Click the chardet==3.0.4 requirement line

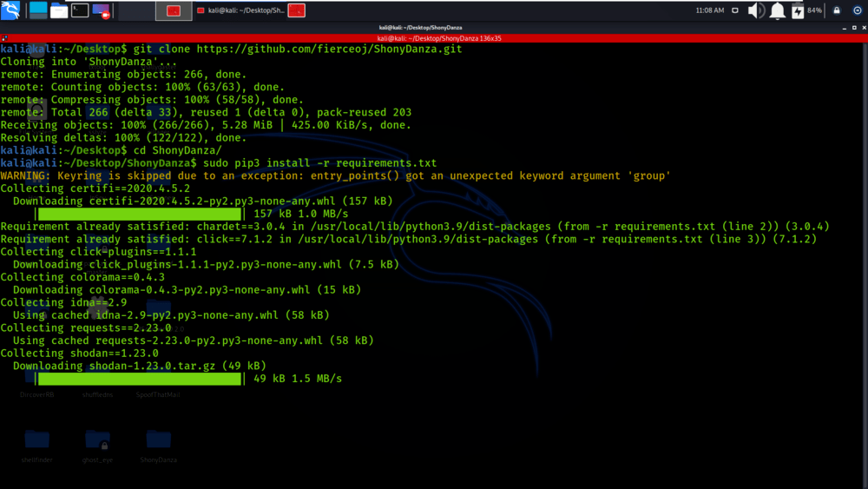pos(415,227)
